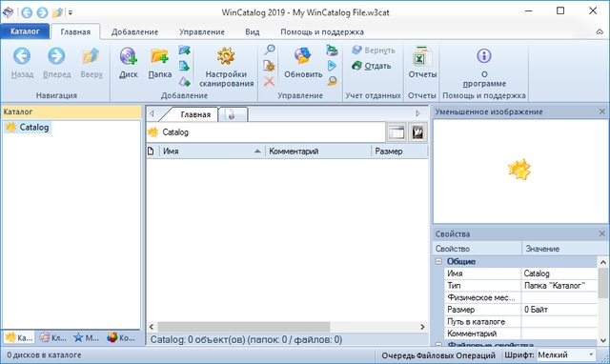The width and height of the screenshot is (610, 364).
Task: Click the star thumbnail preview image
Action: point(519,170)
